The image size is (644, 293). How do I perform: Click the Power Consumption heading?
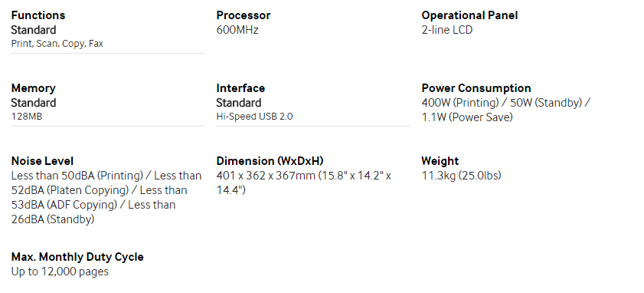click(x=476, y=88)
